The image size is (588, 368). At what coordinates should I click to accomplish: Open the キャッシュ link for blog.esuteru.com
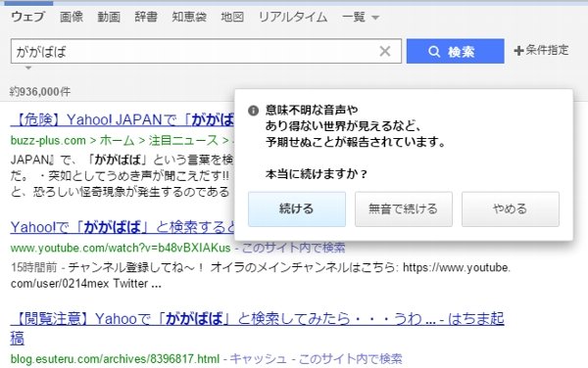pyautogui.click(x=258, y=358)
